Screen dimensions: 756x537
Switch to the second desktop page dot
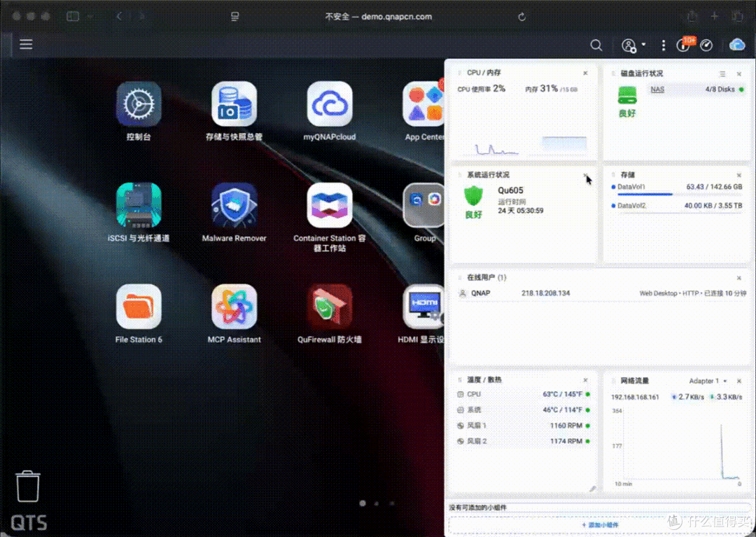point(377,503)
